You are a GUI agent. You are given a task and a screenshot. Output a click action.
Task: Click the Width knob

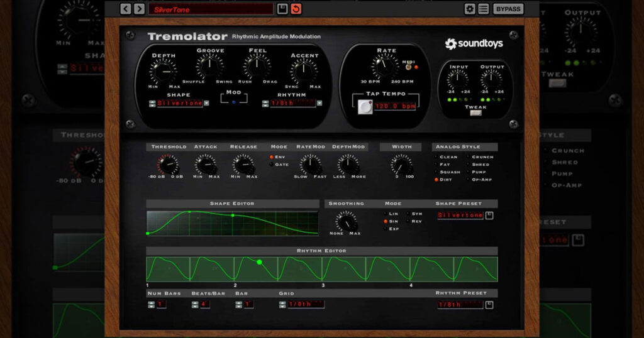point(401,165)
